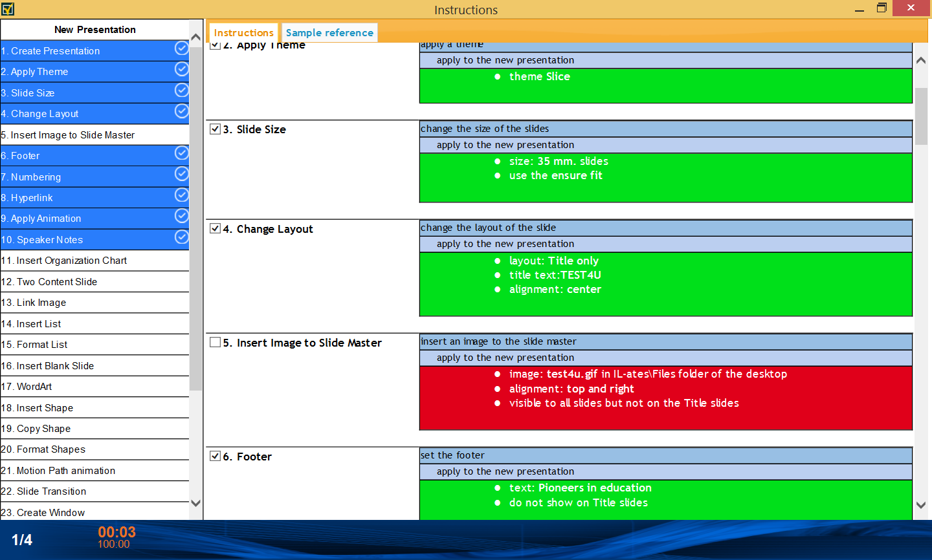932x560 pixels.
Task: Click 'alignment: top and right' instruction
Action: click(x=571, y=389)
